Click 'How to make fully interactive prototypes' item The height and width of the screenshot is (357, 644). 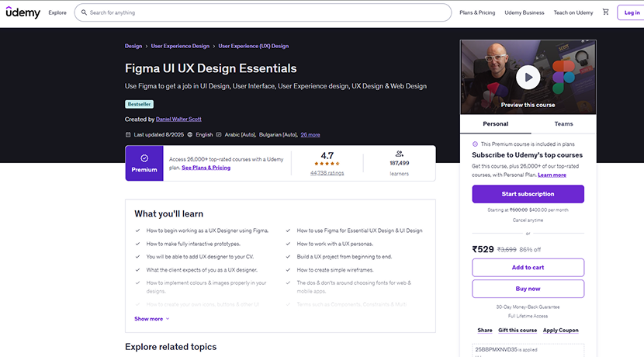coord(193,244)
